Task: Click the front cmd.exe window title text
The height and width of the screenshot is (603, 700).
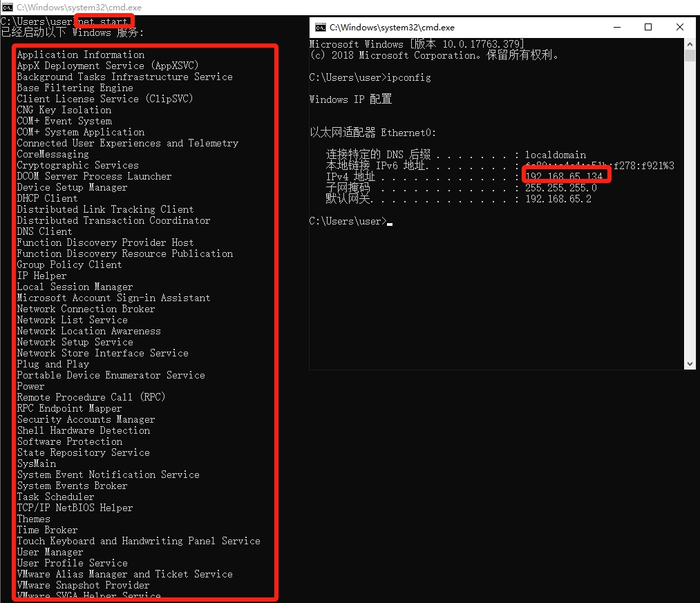Action: click(392, 28)
